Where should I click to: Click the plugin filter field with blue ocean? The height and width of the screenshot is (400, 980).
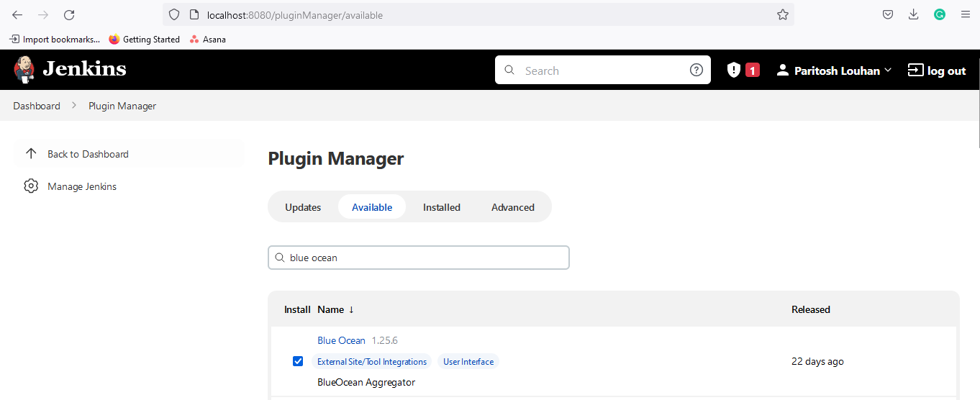(425, 258)
